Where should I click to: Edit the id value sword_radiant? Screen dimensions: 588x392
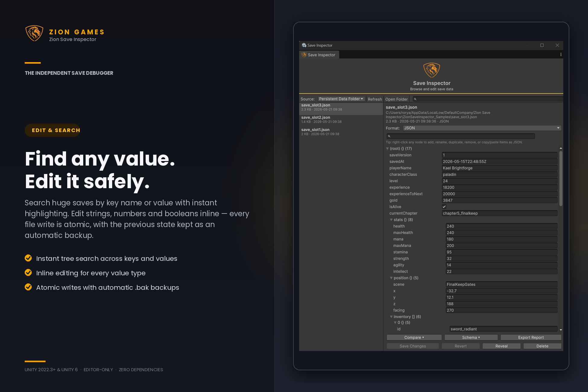coord(503,329)
